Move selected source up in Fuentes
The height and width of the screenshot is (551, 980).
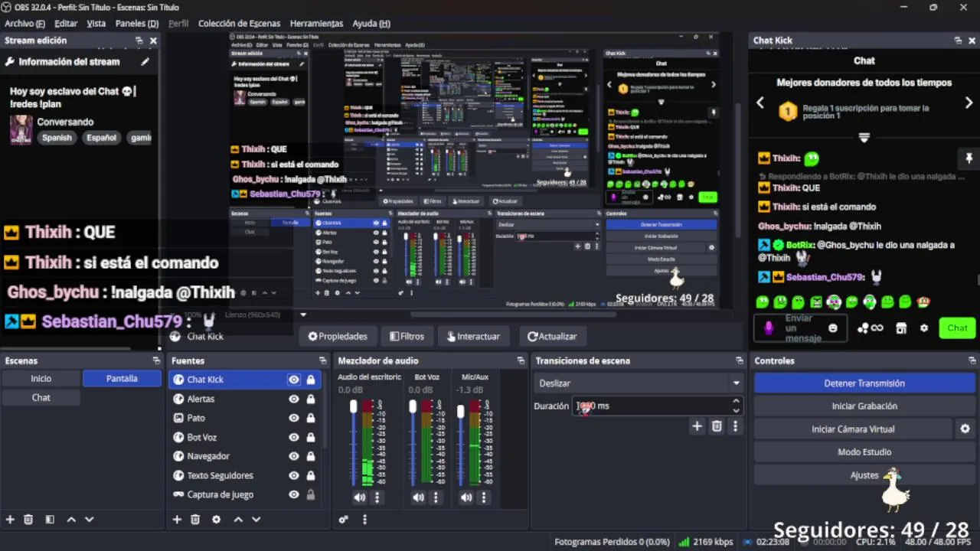click(238, 519)
